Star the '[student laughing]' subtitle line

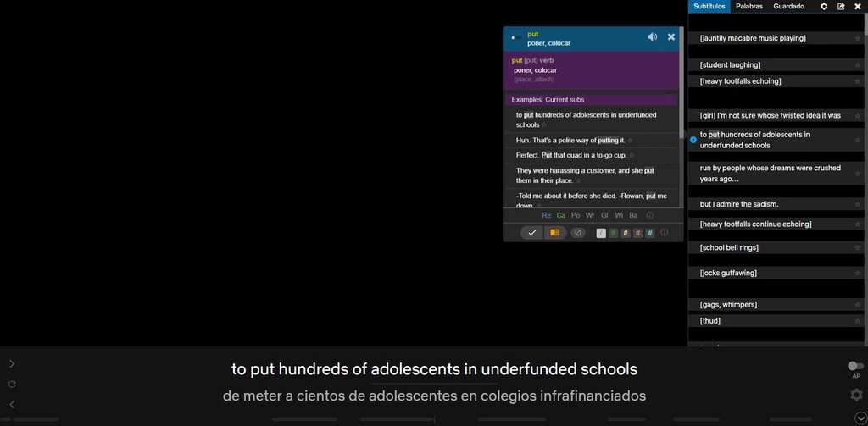tap(857, 65)
